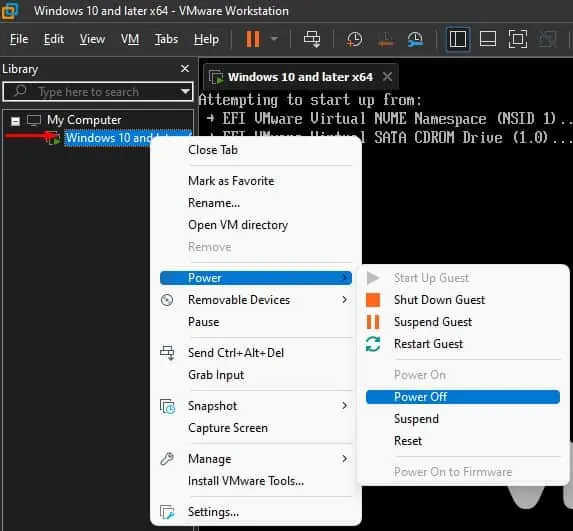Expand the library search dropdown arrow
This screenshot has height=531, width=573.
[186, 91]
